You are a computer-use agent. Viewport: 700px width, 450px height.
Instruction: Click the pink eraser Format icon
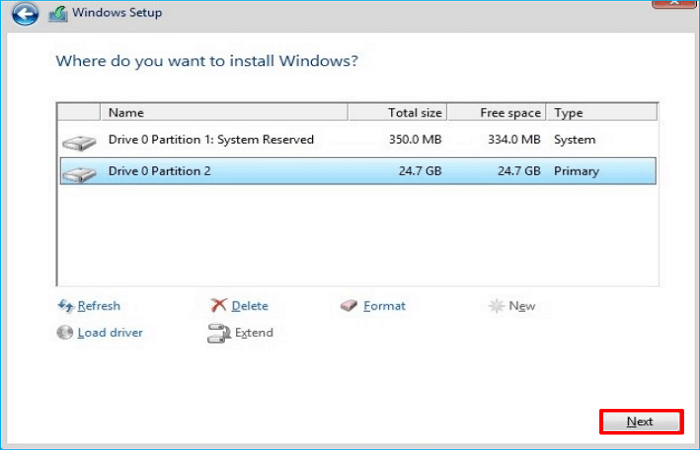[x=349, y=306]
